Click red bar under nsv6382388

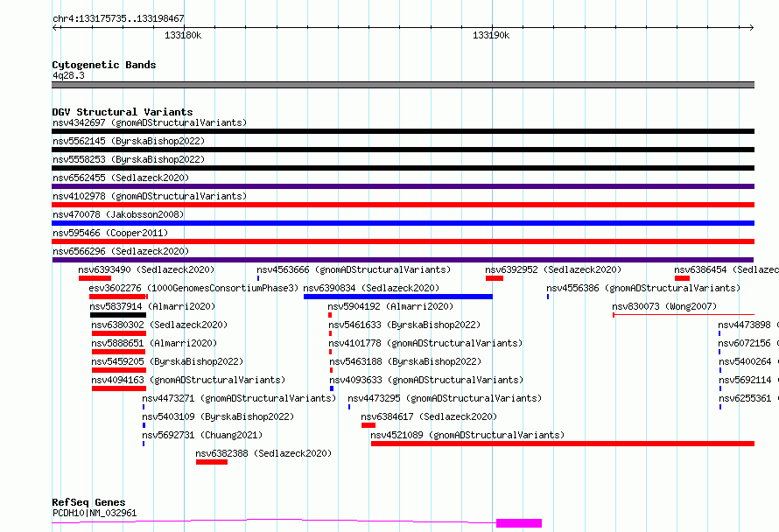(x=212, y=462)
